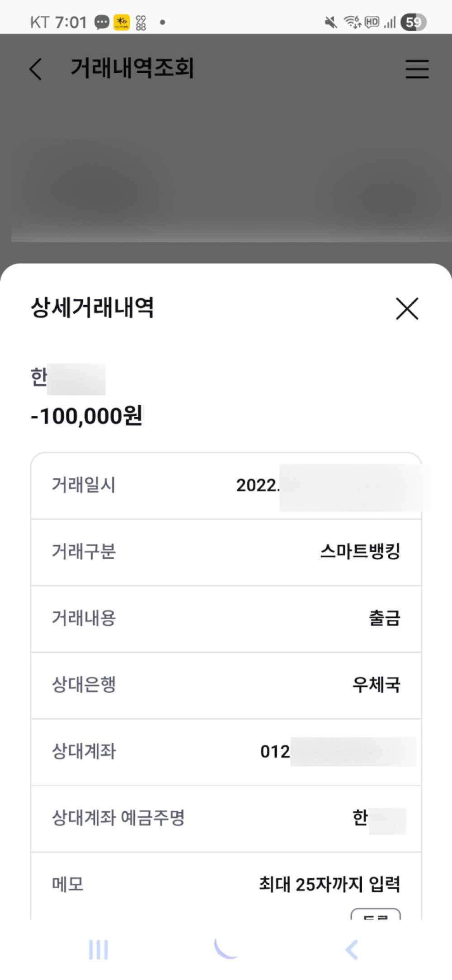452x980 pixels.
Task: Tap the yellow KB app notification icon
Action: (121, 22)
